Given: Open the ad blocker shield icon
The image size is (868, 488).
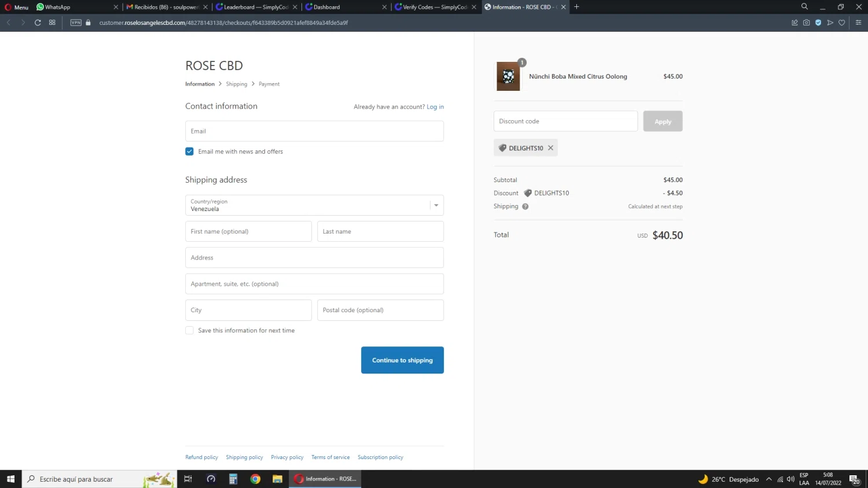Looking at the screenshot, I should click(818, 23).
